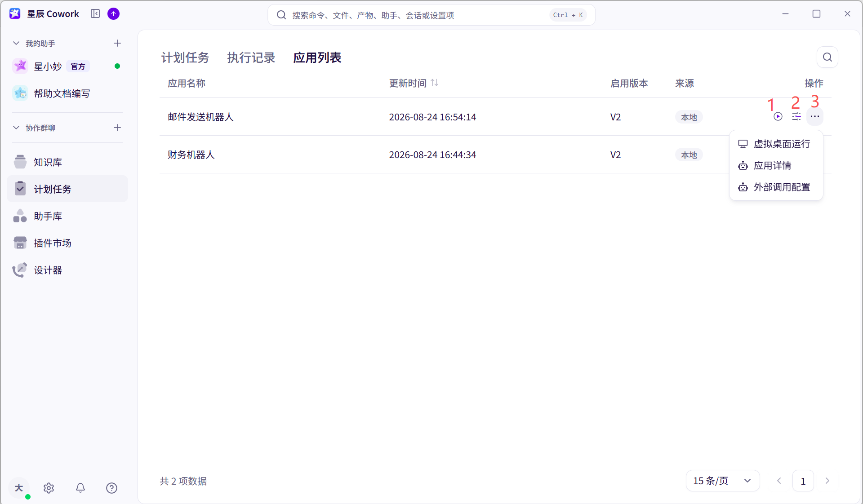Open 知识库 from the sidebar
Image resolution: width=863 pixels, height=504 pixels.
click(x=67, y=162)
